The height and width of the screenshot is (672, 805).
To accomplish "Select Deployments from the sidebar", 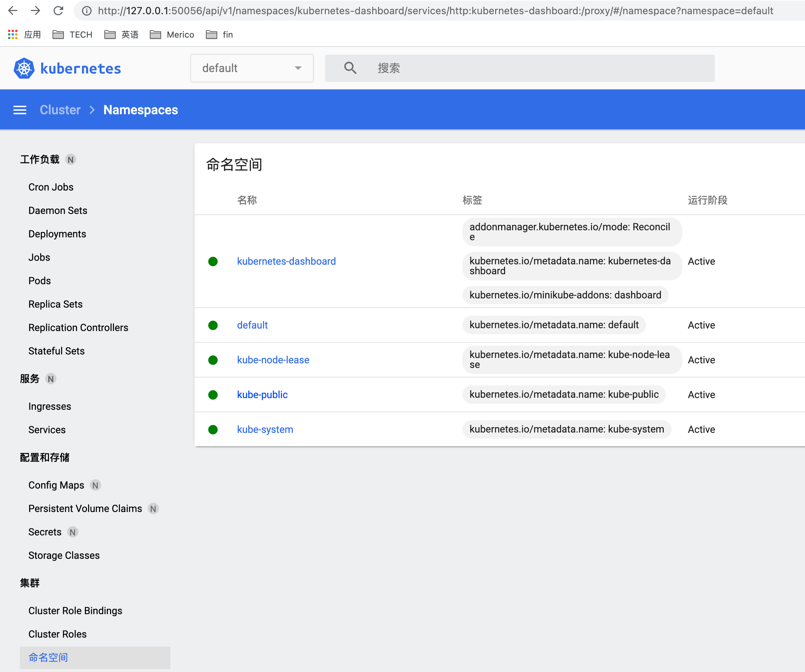I will coord(57,234).
